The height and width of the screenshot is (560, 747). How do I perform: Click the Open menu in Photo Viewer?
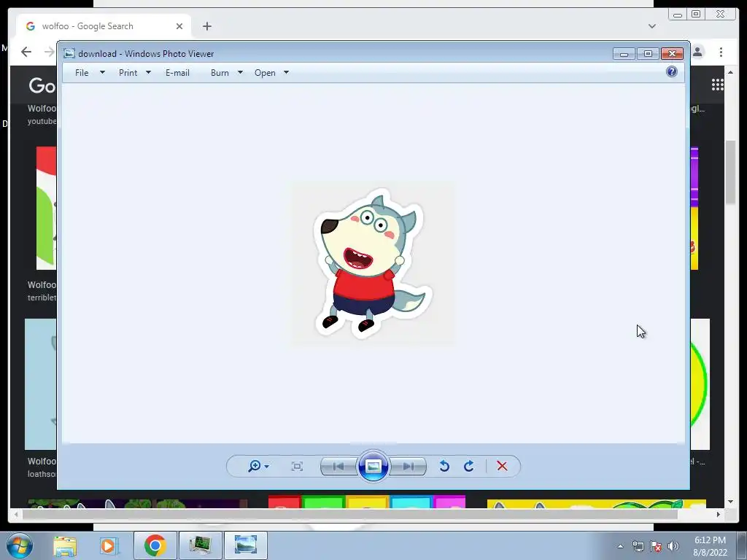click(265, 73)
